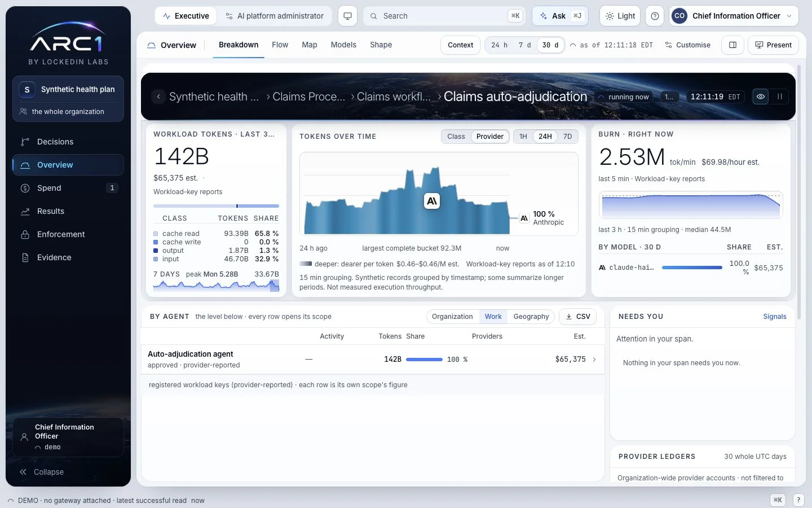The height and width of the screenshot is (508, 812).
Task: Select the 24 h time range
Action: (499, 45)
